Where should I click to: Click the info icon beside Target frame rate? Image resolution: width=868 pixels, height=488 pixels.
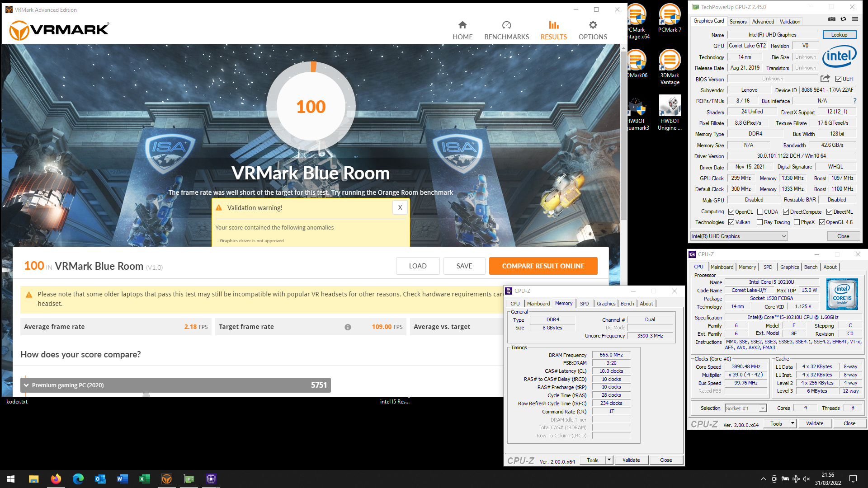pos(348,327)
